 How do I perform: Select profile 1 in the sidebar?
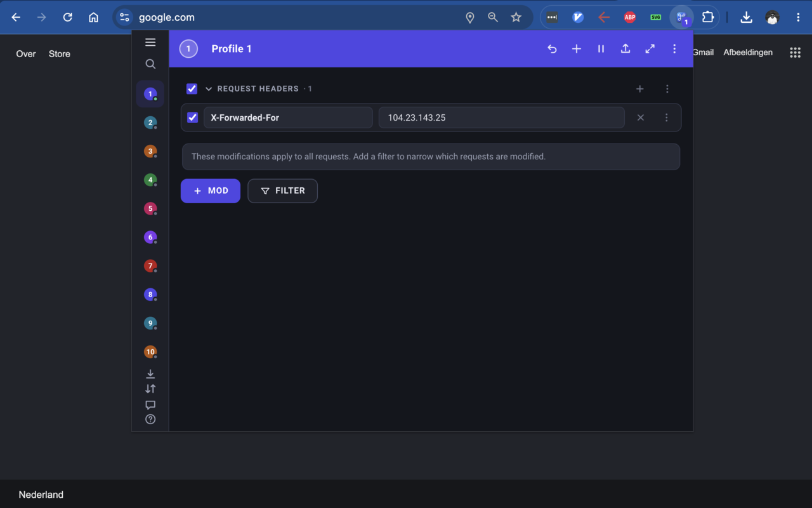pos(150,94)
